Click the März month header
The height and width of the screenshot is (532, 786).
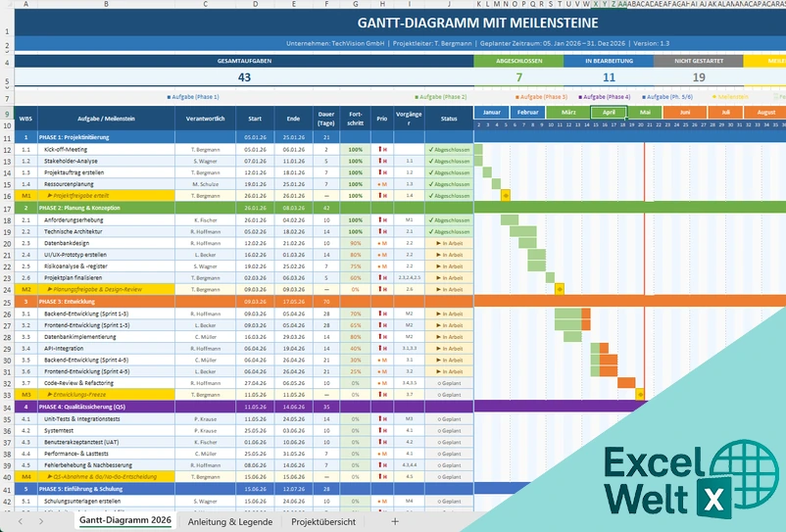point(568,113)
